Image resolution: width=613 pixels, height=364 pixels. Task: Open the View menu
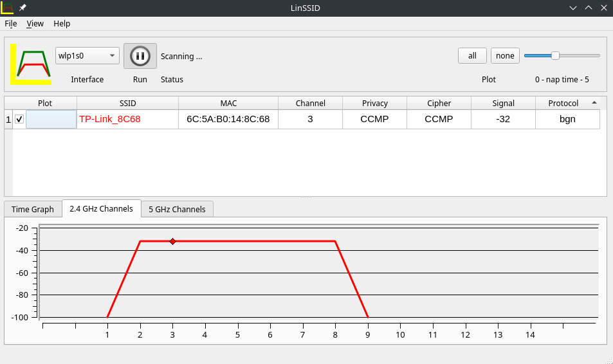pos(35,24)
